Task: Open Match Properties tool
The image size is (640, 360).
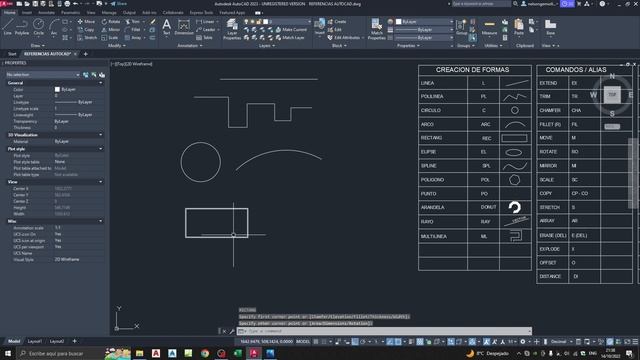Action: tap(376, 29)
